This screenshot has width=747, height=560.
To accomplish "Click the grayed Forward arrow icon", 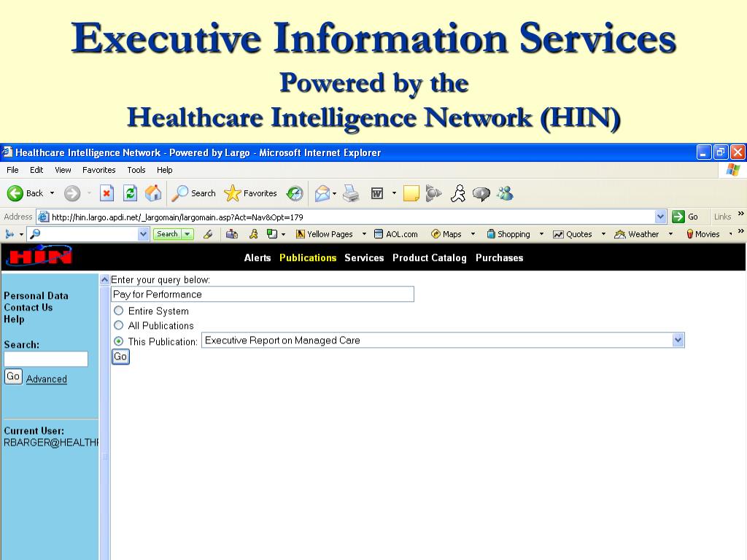I will (72, 193).
